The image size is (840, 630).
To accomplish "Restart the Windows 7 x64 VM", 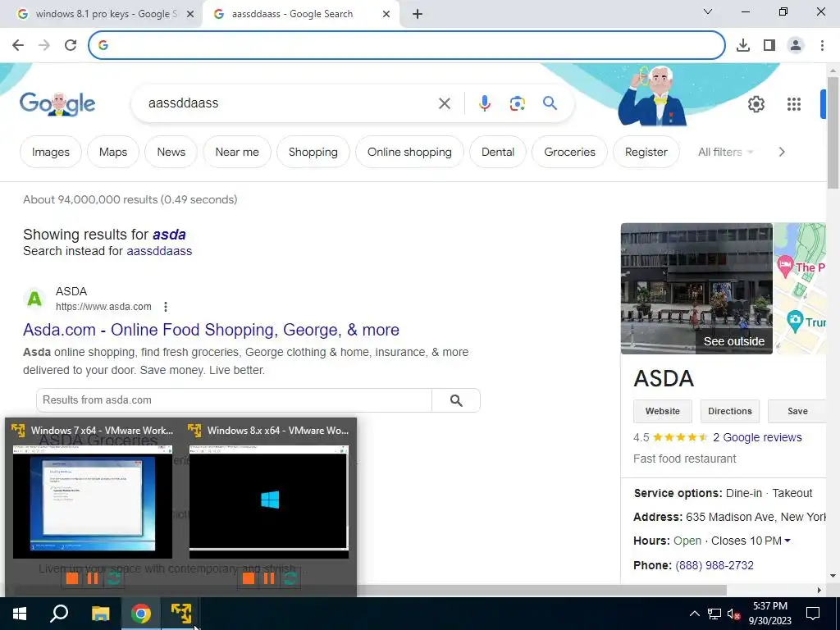I will pyautogui.click(x=113, y=578).
